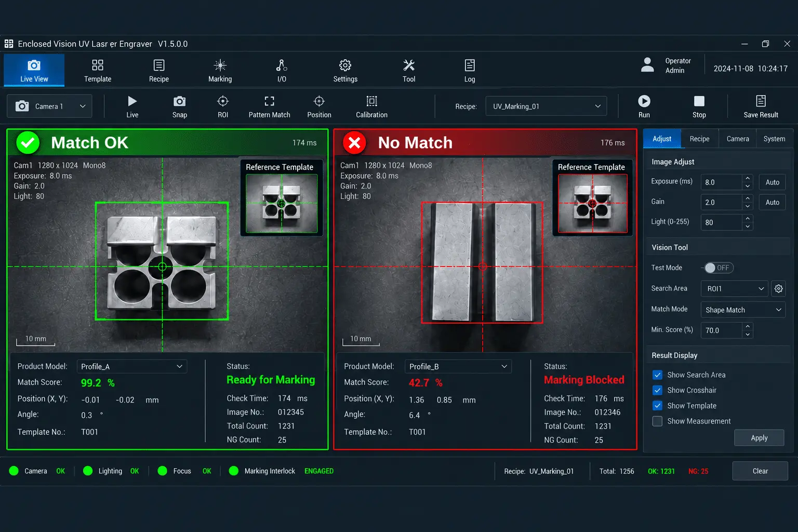798x532 pixels.
Task: Snap a camera image
Action: 180,107
